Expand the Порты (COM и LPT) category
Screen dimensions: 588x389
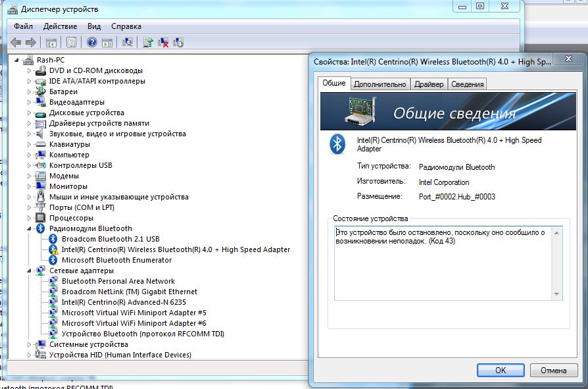point(29,207)
